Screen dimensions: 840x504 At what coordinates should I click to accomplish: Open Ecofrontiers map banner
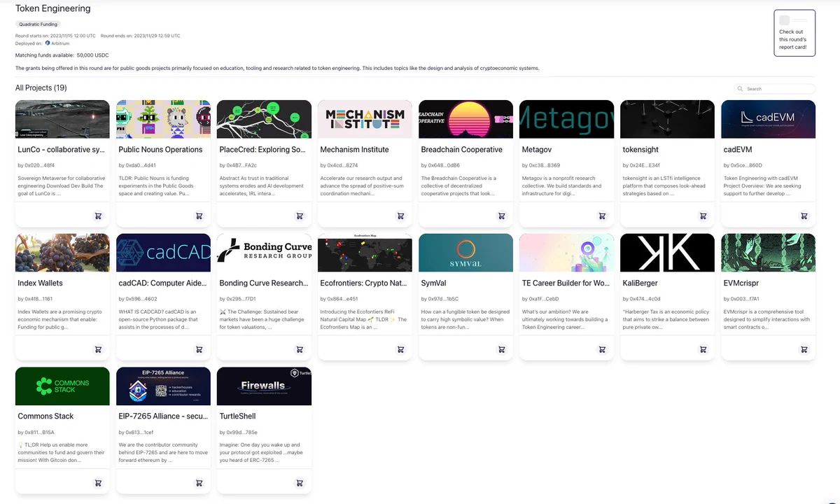365,253
